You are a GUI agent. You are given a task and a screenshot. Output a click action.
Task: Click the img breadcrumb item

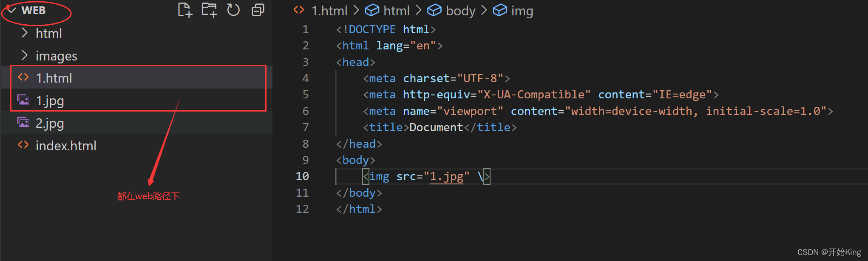click(522, 11)
